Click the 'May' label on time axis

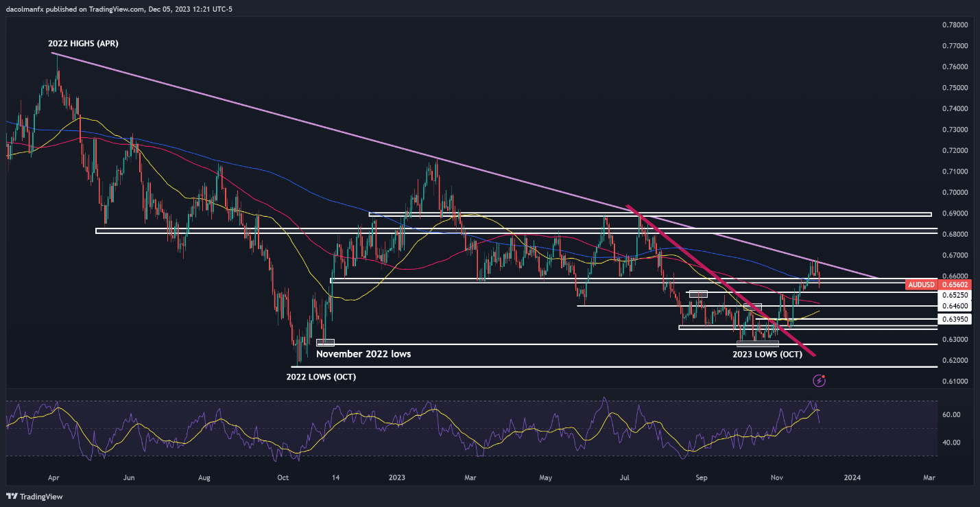pyautogui.click(x=546, y=477)
